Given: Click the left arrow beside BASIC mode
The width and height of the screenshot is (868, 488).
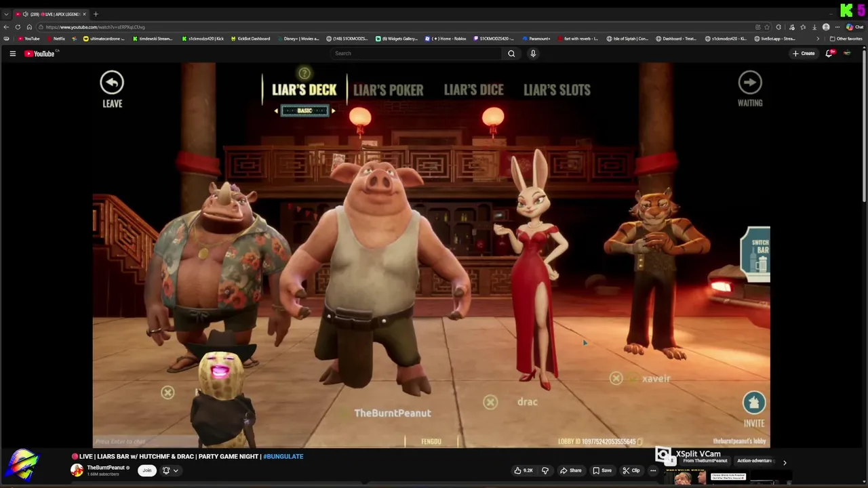Looking at the screenshot, I should 277,110.
